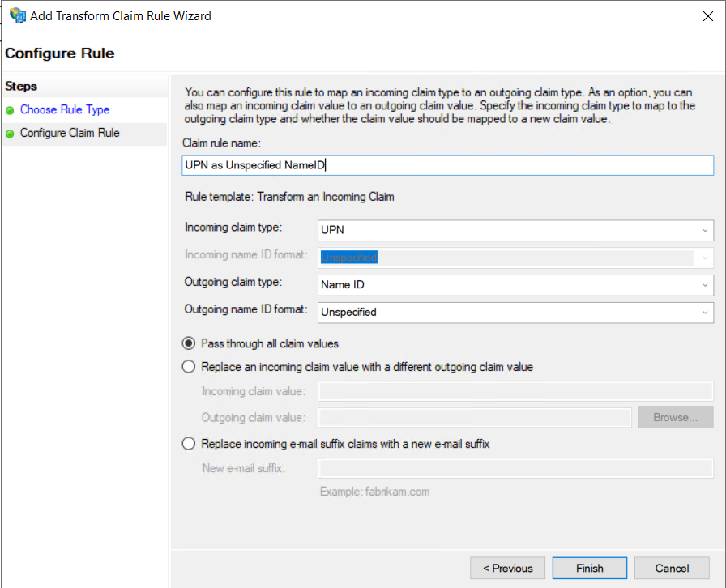
Task: Click the wizard icon in title bar
Action: 17,15
